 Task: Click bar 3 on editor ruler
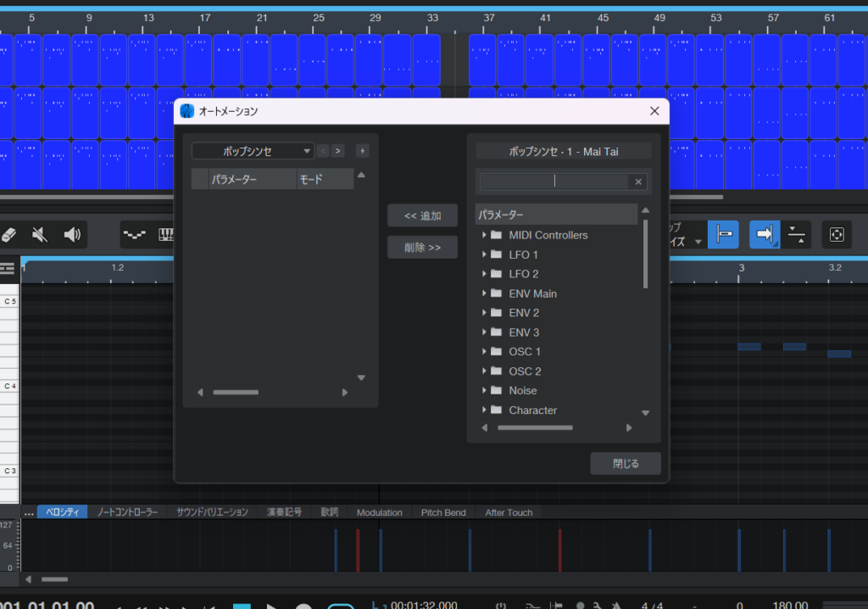(741, 268)
